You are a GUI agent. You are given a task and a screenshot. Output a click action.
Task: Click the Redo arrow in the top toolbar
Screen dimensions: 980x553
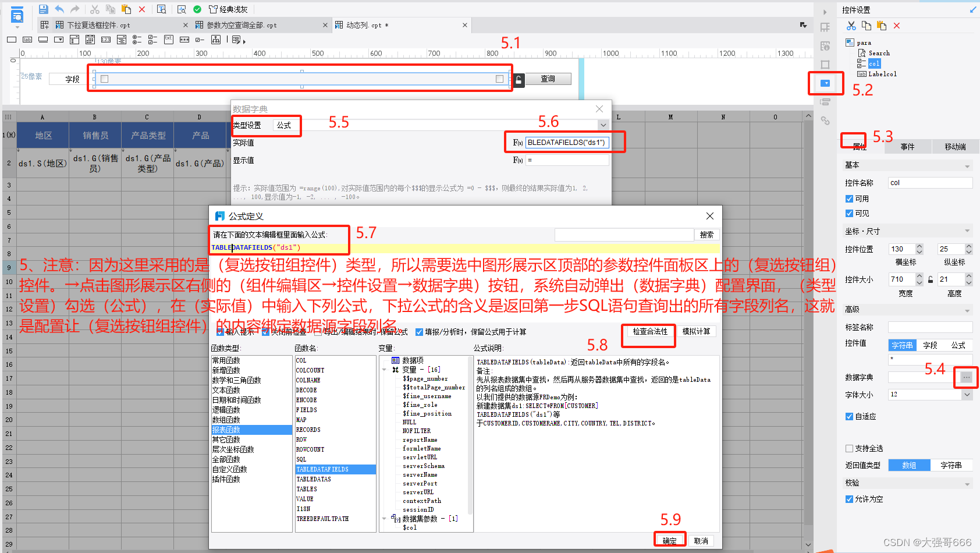point(75,9)
